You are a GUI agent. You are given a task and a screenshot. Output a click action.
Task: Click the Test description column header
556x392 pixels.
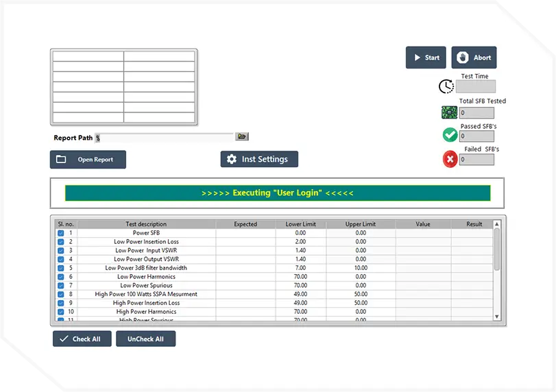(146, 224)
